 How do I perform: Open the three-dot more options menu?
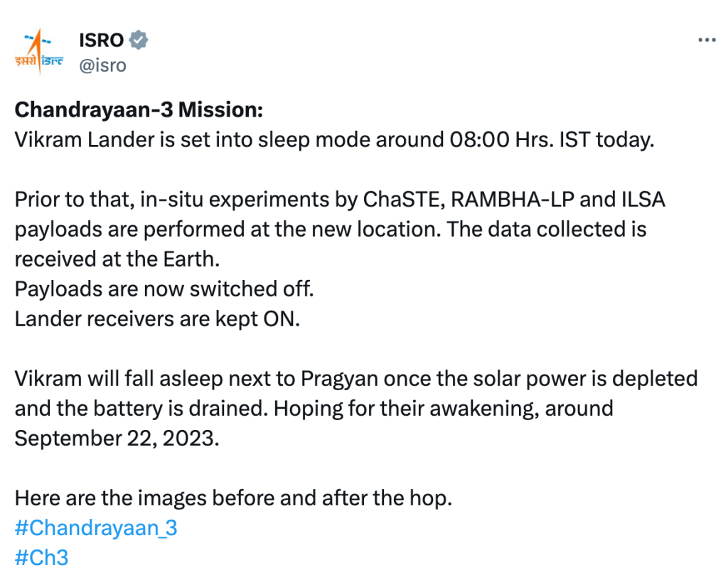coord(706,40)
